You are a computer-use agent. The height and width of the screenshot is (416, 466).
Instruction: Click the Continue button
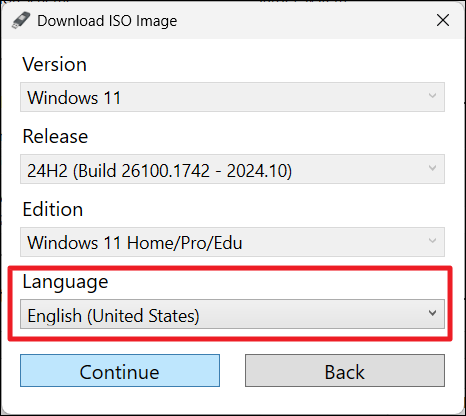[x=120, y=371]
